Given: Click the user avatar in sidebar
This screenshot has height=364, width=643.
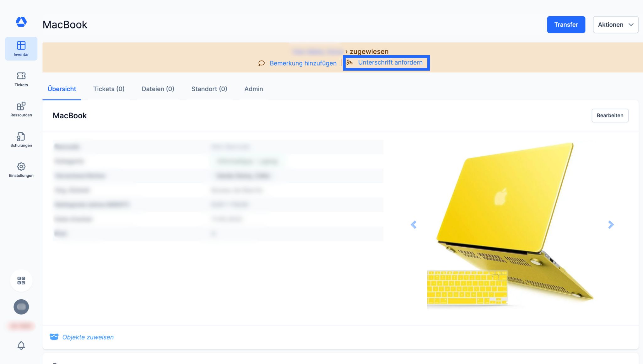Looking at the screenshot, I should point(21,307).
